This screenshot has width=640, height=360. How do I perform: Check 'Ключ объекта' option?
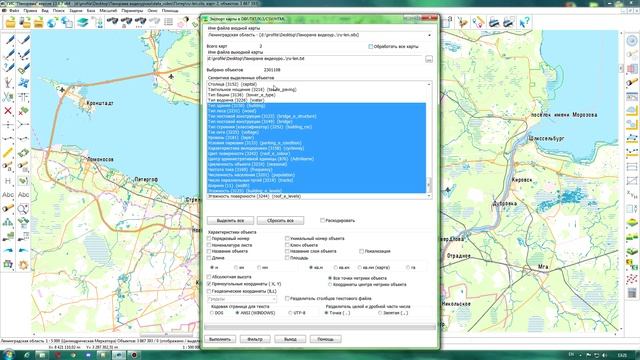(x=287, y=245)
